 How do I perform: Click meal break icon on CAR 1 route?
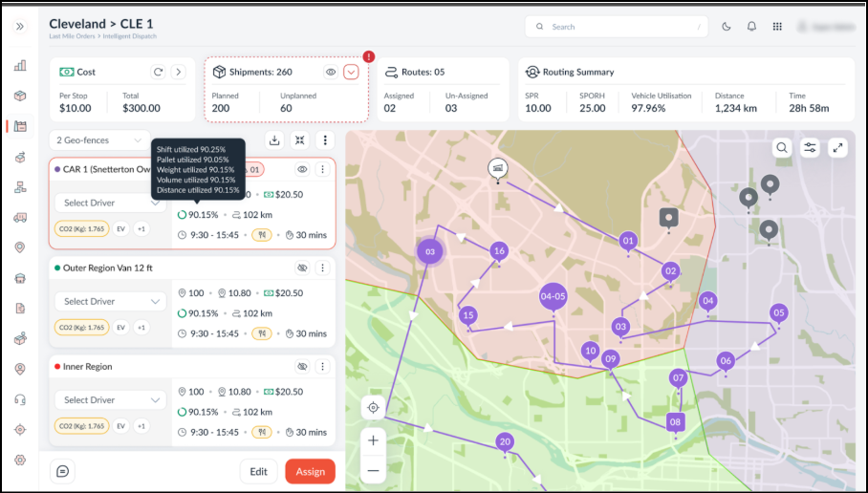coord(262,235)
